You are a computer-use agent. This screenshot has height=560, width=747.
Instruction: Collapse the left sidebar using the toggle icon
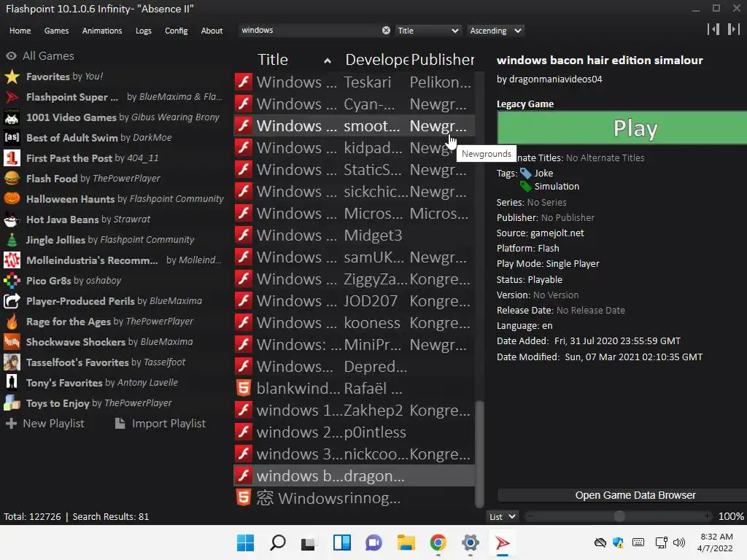point(713,29)
